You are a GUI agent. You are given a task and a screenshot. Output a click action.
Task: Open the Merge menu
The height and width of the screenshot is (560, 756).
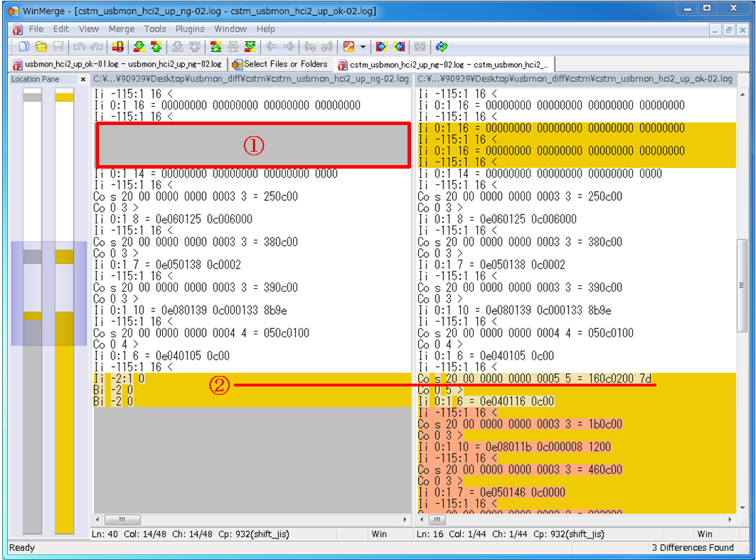coord(122,29)
